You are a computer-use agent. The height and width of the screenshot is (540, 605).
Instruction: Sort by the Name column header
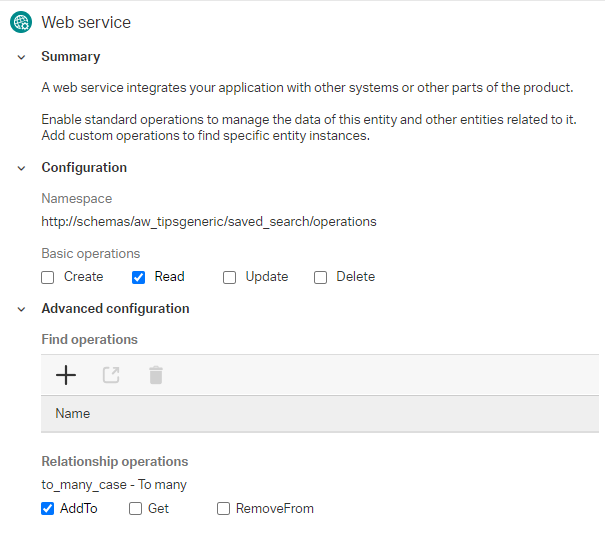(x=73, y=413)
